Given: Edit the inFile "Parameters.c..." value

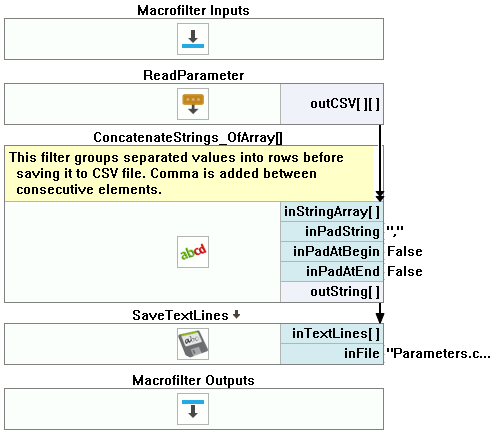Looking at the screenshot, I should [x=438, y=353].
